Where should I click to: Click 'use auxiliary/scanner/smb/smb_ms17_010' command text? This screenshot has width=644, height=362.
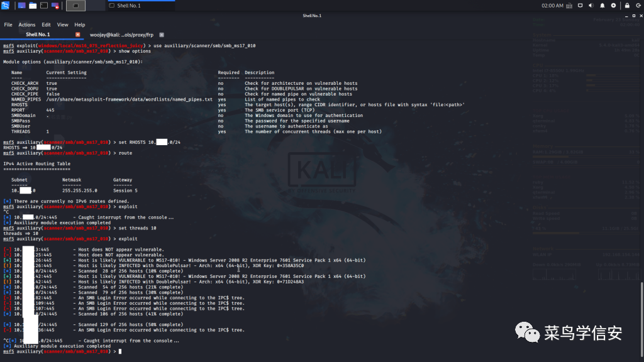204,45
